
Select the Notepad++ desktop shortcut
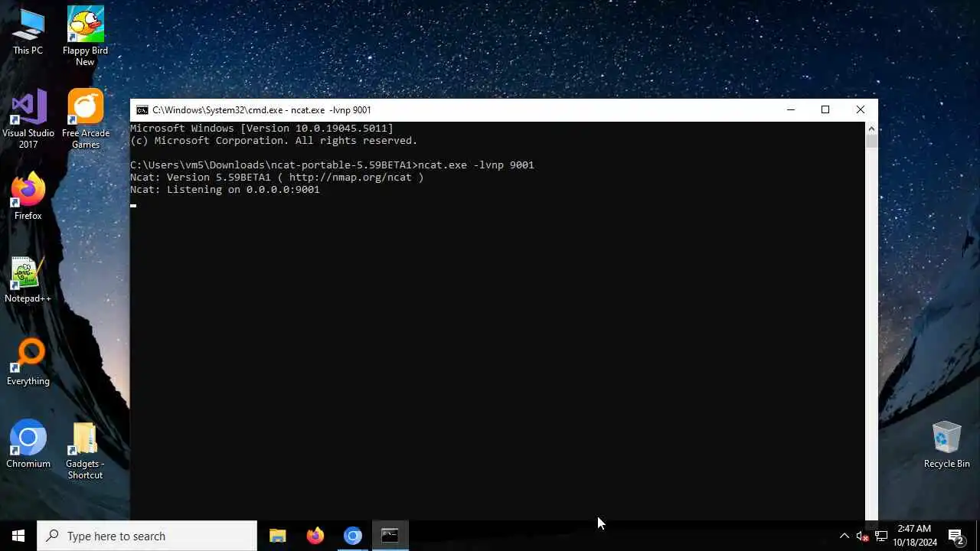pyautogui.click(x=28, y=279)
